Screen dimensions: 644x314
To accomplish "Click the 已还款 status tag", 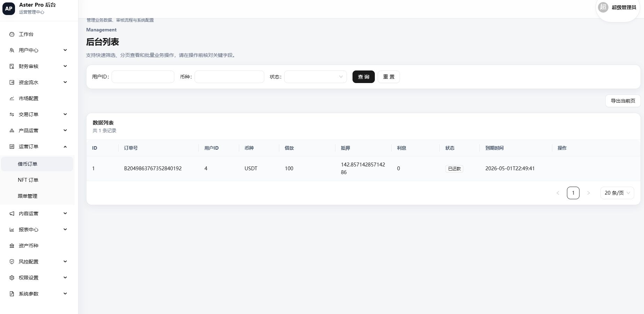I will coord(454,169).
